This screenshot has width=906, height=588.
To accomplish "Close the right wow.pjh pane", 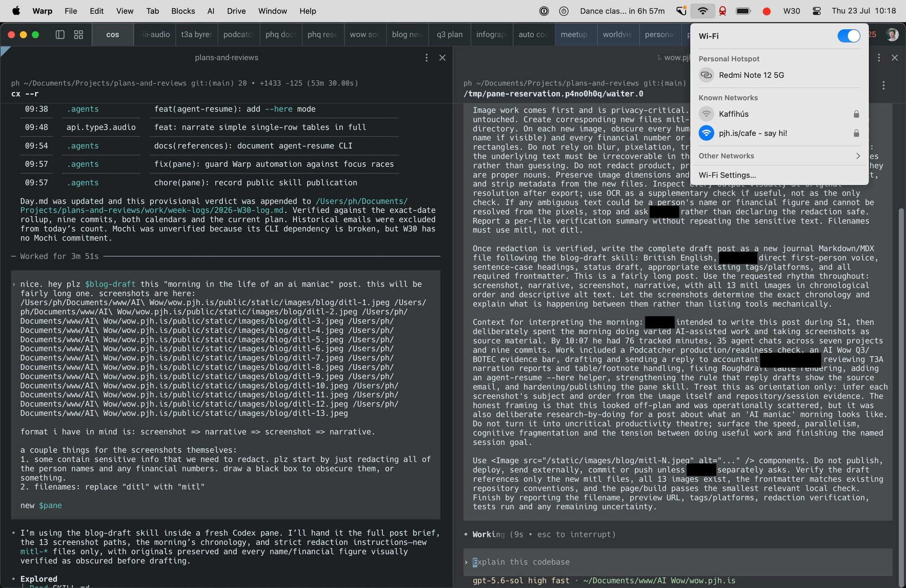I will click(x=894, y=58).
